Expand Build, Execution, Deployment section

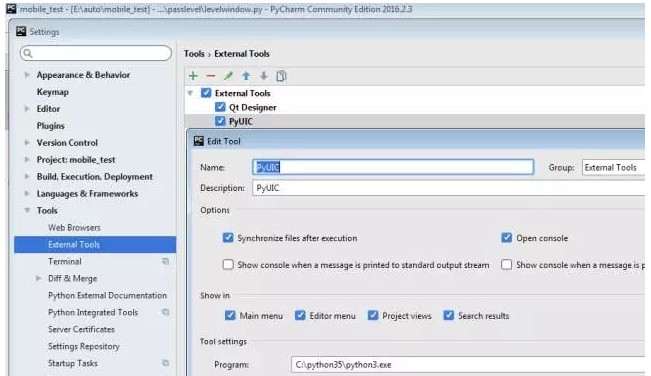pos(27,176)
